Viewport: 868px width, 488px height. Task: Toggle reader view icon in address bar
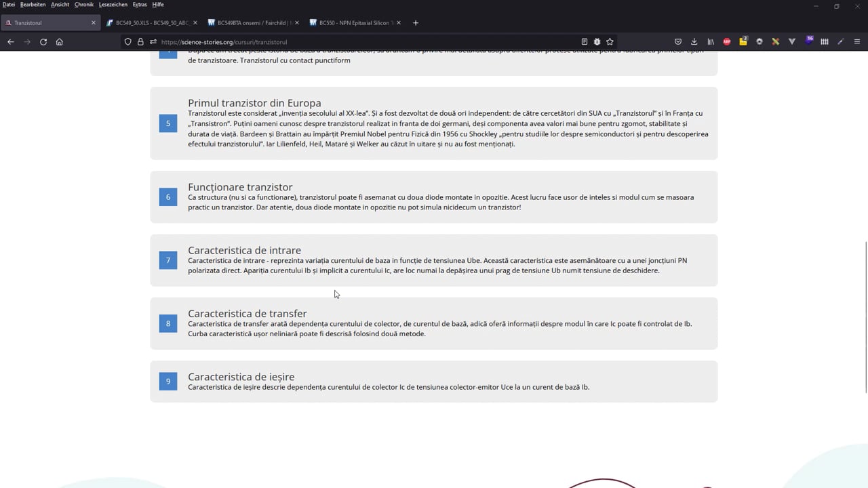click(x=585, y=42)
